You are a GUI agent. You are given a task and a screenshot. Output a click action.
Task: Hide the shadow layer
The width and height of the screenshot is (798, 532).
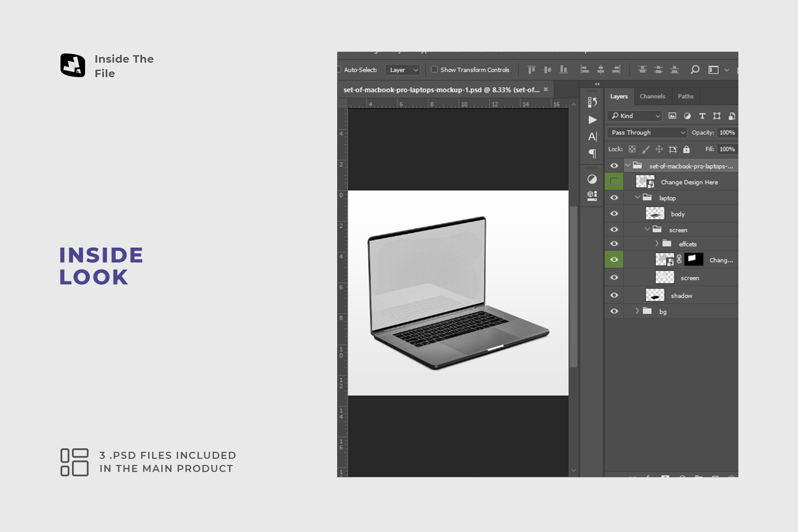[614, 295]
